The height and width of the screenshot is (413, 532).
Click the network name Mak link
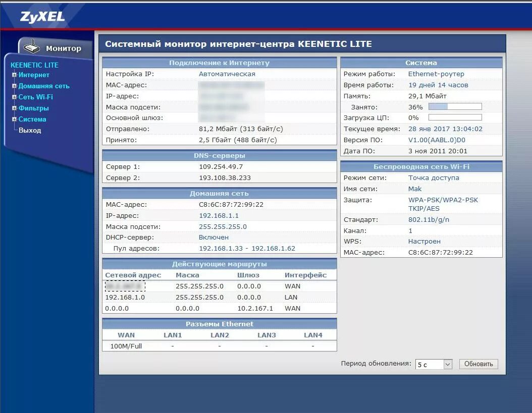(x=414, y=189)
